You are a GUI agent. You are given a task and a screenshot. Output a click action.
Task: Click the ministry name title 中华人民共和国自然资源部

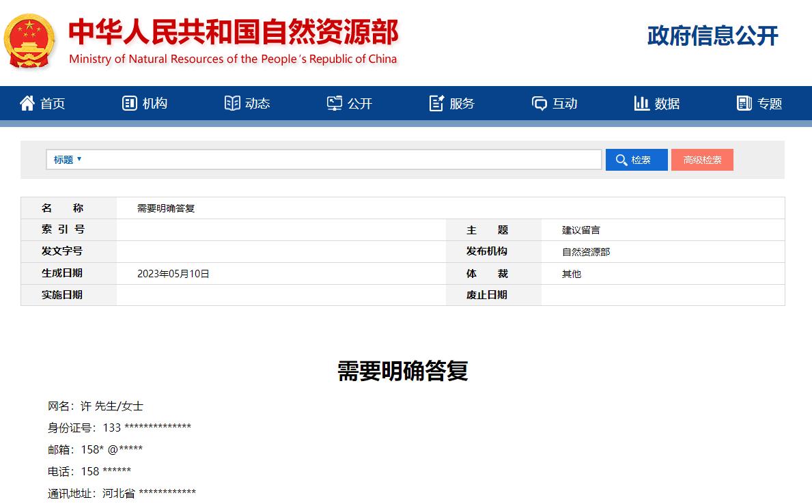(233, 32)
